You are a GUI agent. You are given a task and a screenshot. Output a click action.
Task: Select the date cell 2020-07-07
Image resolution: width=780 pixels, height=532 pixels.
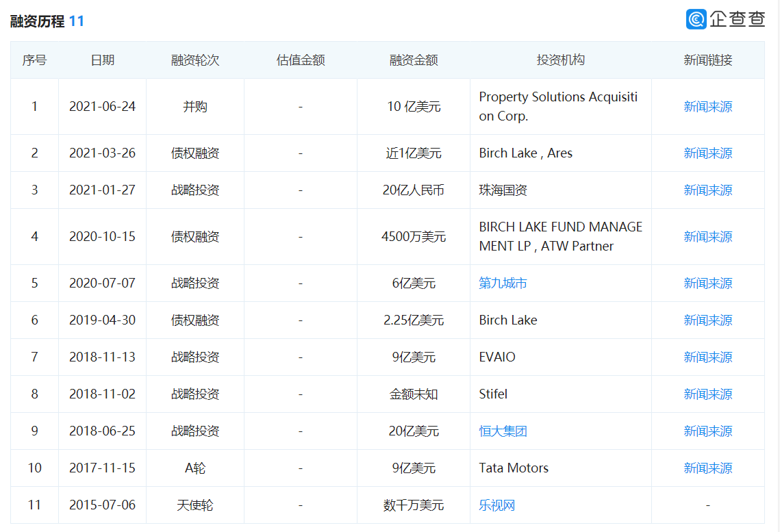pos(103,283)
